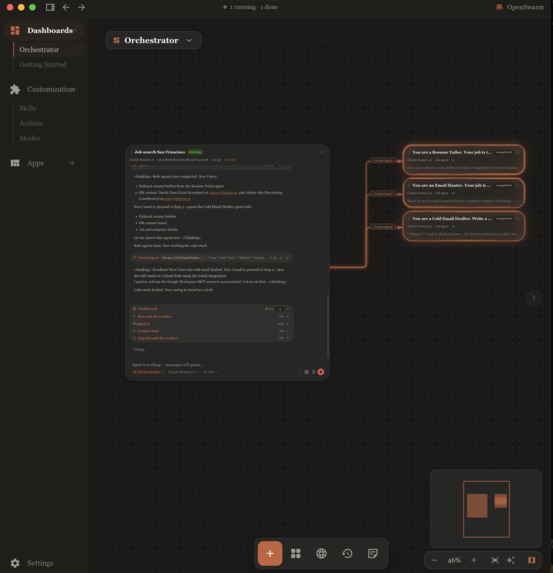The height and width of the screenshot is (573, 553).
Task: Go forward with the right arrow
Action: point(82,7)
